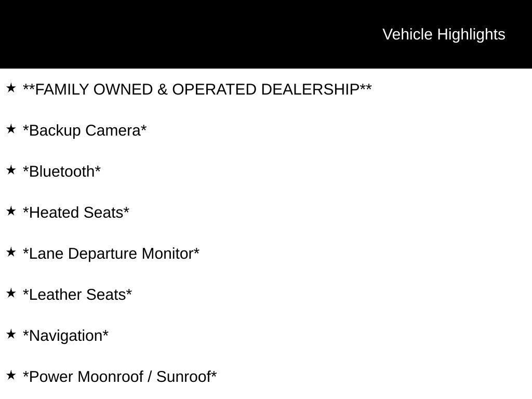
Task: Click the Leather Seats feature label
Action: tap(77, 295)
